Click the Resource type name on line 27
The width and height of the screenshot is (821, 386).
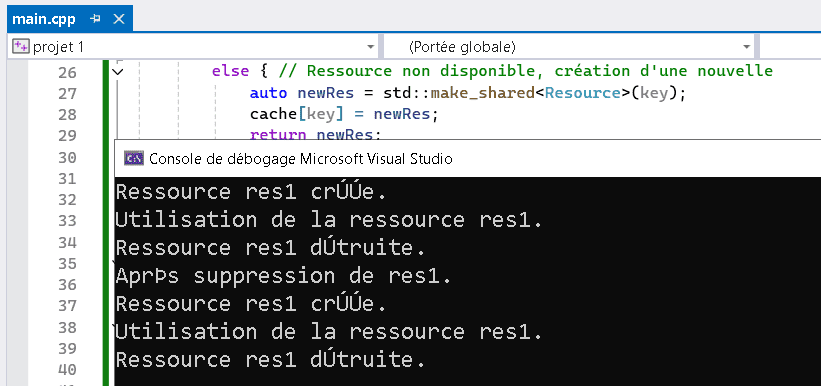pos(582,93)
